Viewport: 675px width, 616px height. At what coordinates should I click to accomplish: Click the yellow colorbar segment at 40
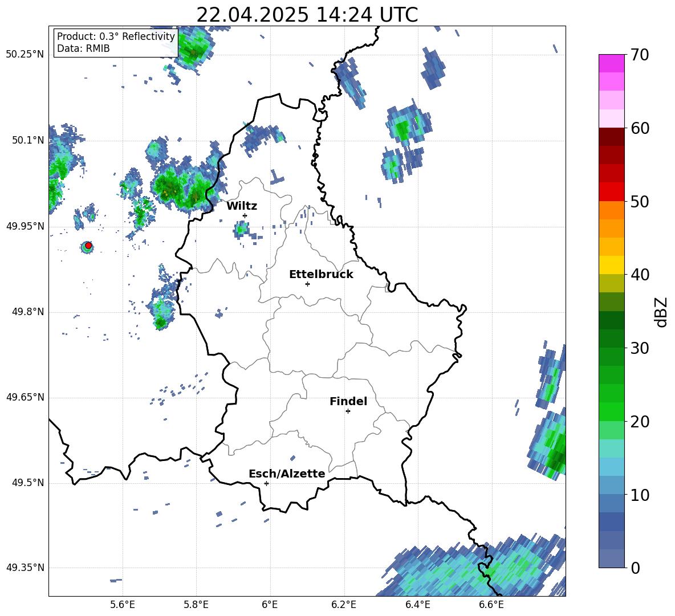tap(611, 265)
